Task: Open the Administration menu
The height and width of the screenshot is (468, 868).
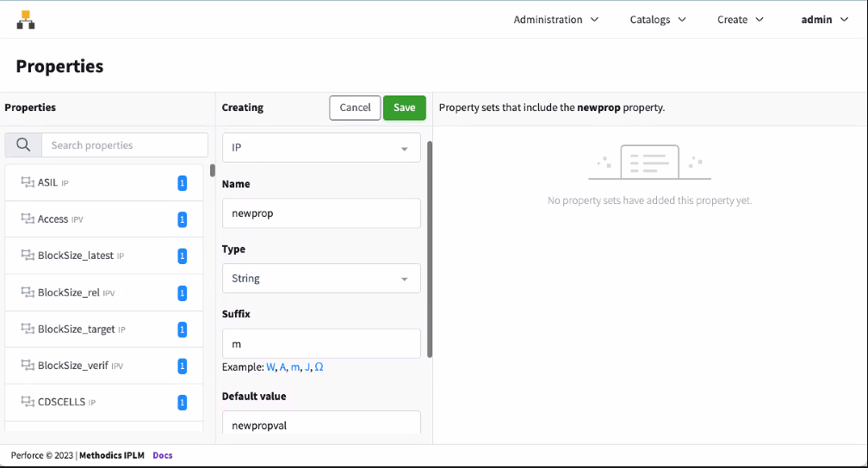Action: point(555,20)
